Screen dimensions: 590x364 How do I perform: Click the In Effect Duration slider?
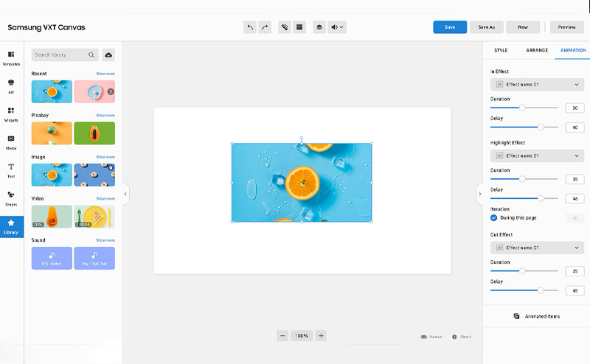click(x=524, y=108)
